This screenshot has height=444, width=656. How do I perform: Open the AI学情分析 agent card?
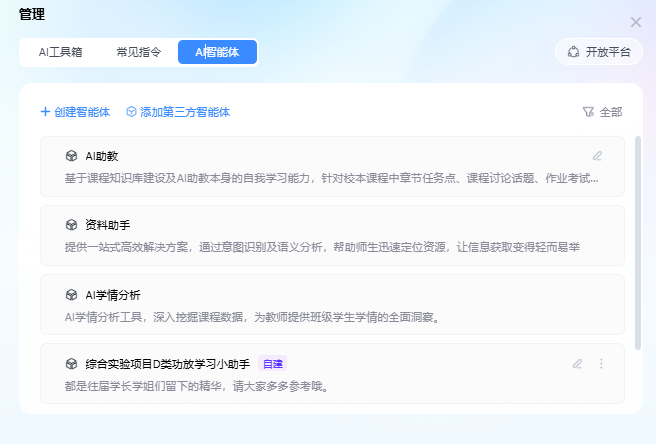coord(332,305)
